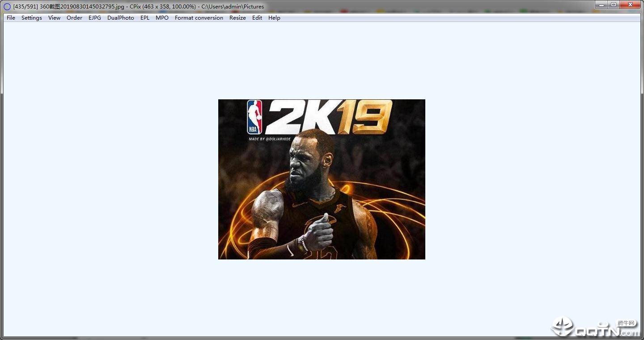644x340 pixels.
Task: Open the Settings menu
Action: (x=32, y=18)
